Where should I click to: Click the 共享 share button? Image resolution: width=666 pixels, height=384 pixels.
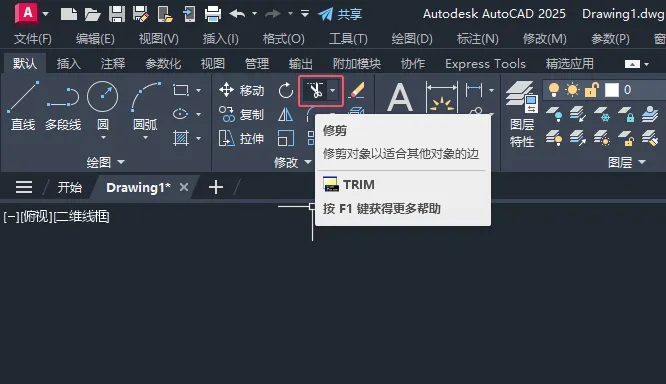pos(340,14)
